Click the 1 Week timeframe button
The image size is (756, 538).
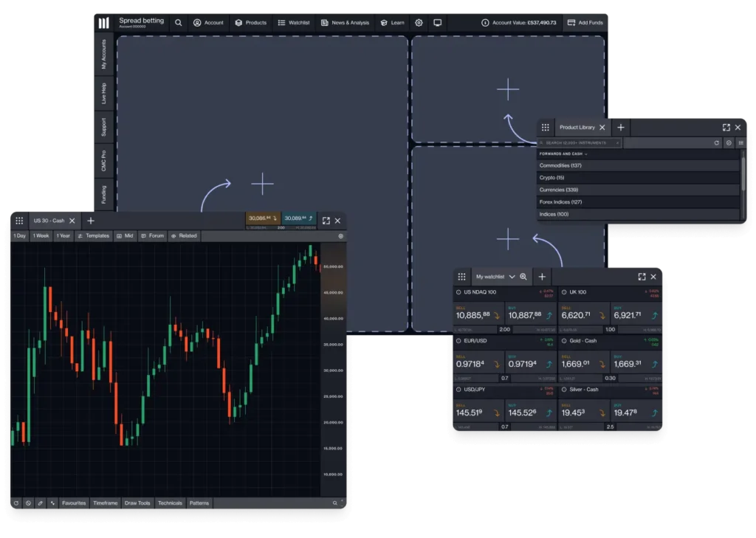tap(41, 235)
